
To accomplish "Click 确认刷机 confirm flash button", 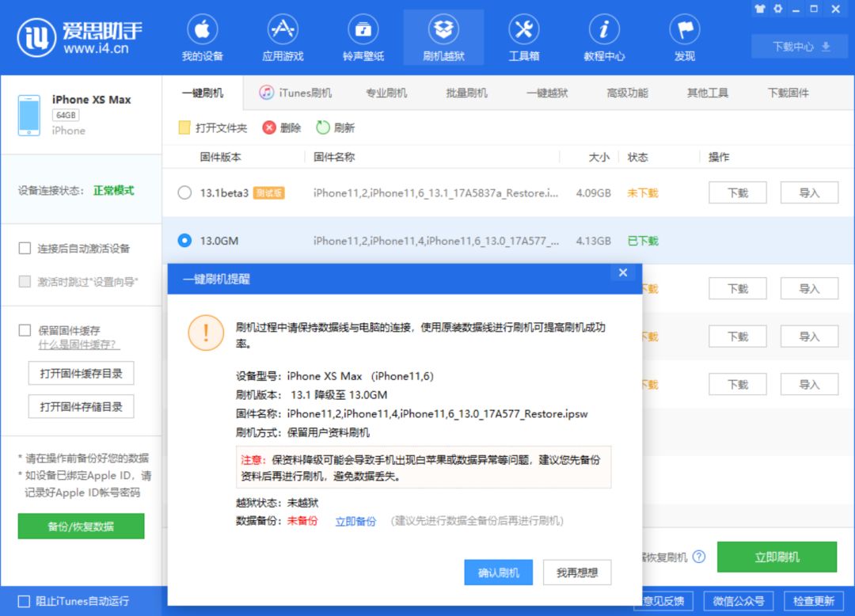I will pyautogui.click(x=499, y=572).
